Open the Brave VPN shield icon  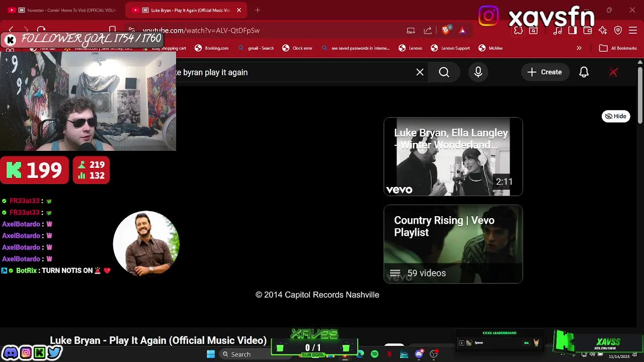[618, 30]
